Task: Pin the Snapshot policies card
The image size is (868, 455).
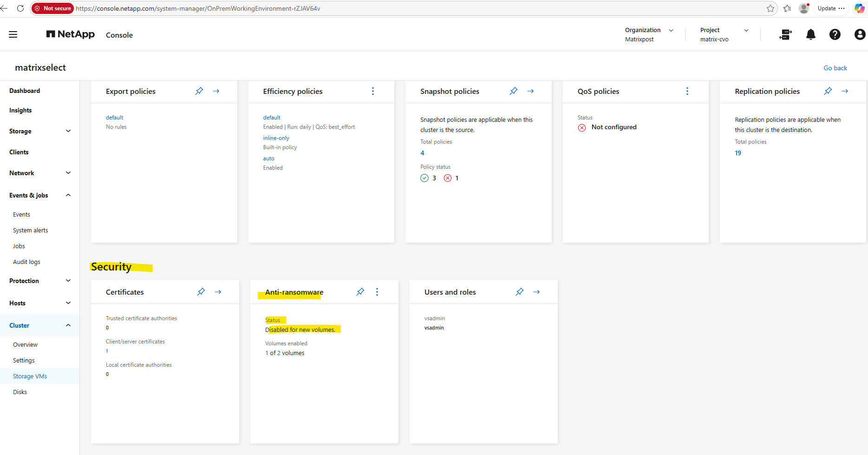Action: click(514, 91)
